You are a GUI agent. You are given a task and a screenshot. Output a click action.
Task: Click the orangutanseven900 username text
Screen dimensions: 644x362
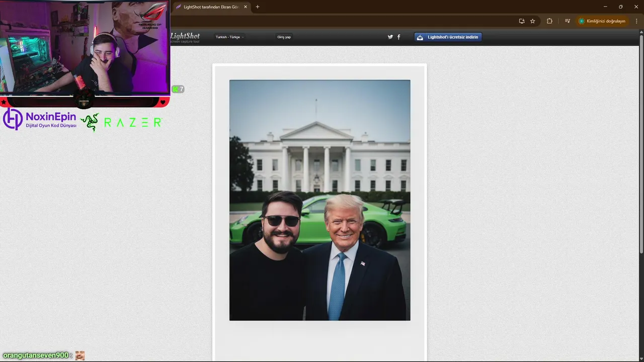(36, 355)
